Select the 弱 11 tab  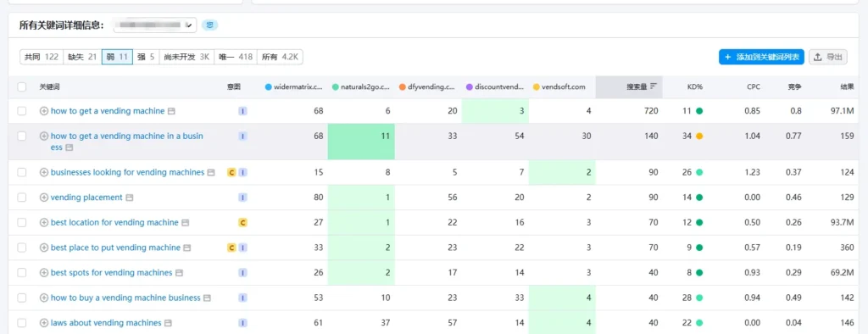click(117, 57)
